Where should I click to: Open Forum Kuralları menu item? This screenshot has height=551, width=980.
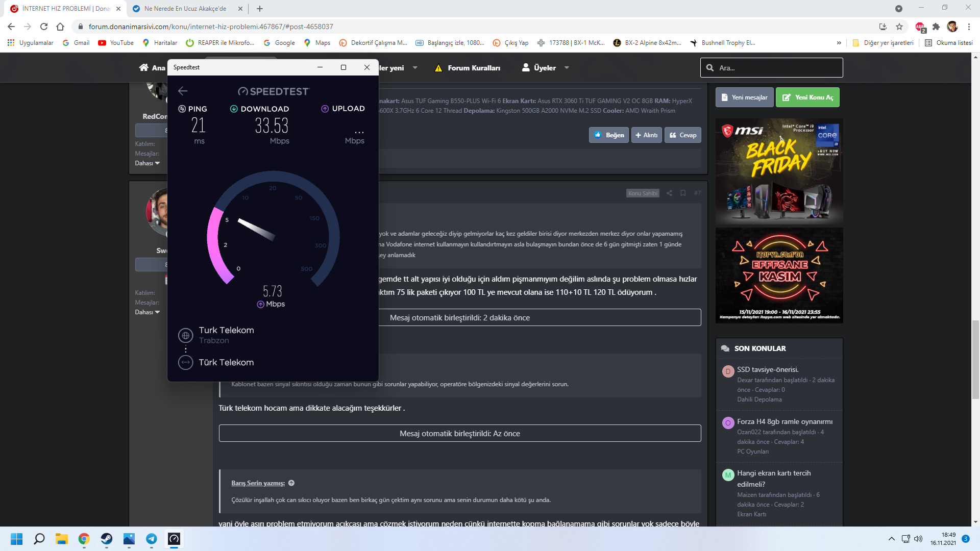(x=473, y=68)
